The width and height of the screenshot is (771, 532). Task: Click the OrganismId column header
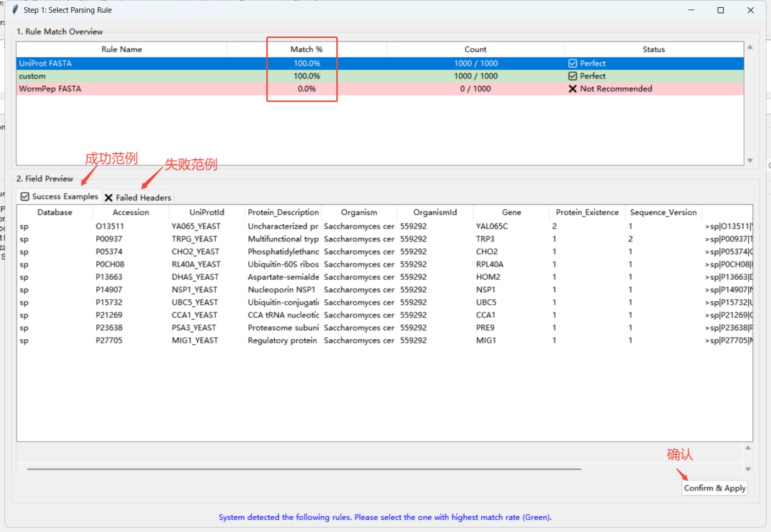(435, 212)
